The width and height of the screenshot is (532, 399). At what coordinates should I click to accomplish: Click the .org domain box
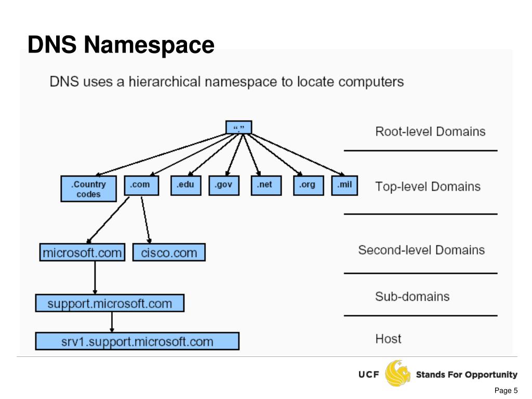(308, 185)
